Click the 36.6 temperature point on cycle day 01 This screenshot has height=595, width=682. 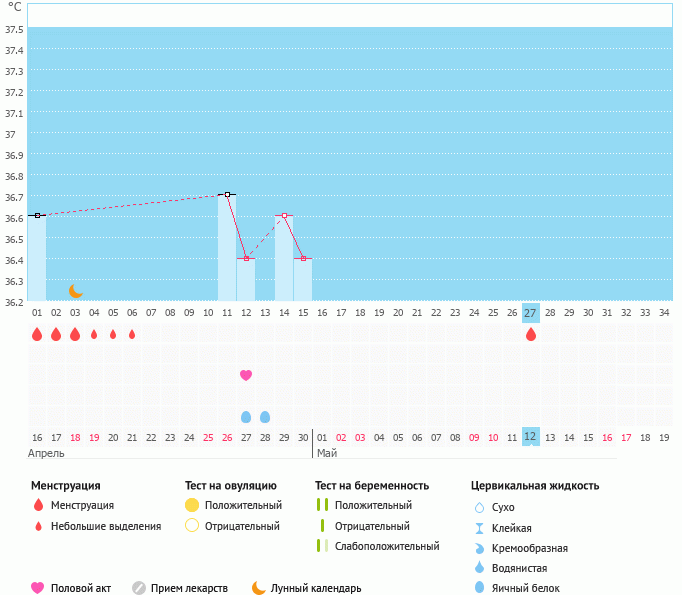point(37,215)
